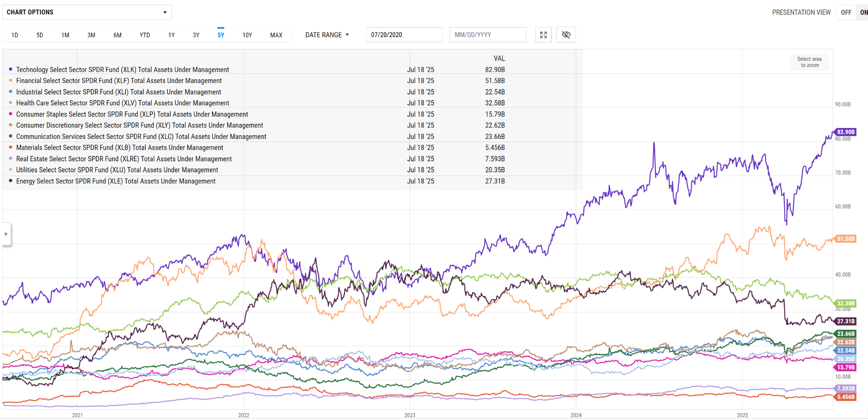
Task: Open the Chart Options dropdown
Action: (87, 12)
